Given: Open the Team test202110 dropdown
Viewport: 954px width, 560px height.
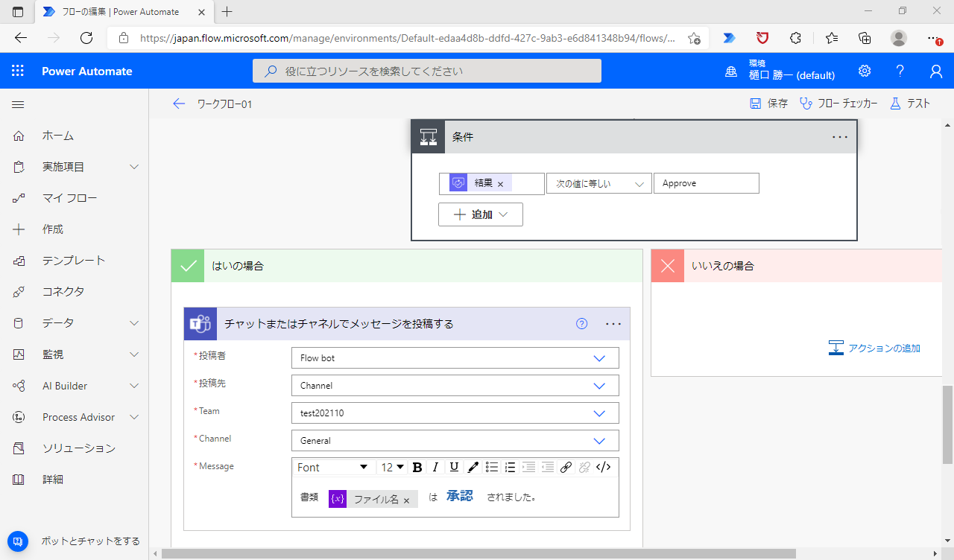Looking at the screenshot, I should (x=455, y=413).
